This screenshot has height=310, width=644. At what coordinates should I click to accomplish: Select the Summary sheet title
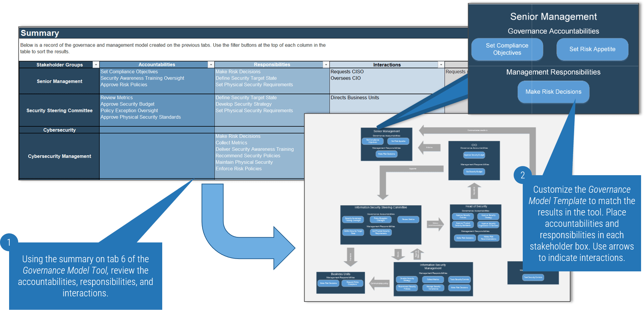tap(40, 33)
